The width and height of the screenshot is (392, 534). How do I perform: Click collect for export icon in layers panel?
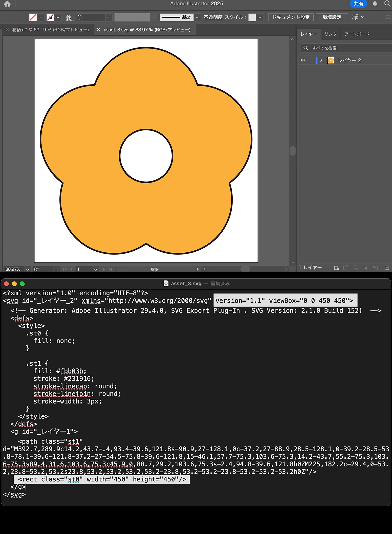pyautogui.click(x=336, y=268)
